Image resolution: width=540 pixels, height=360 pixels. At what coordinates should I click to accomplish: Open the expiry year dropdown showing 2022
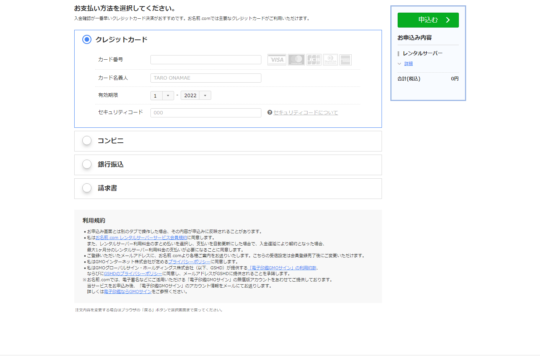[x=196, y=95]
